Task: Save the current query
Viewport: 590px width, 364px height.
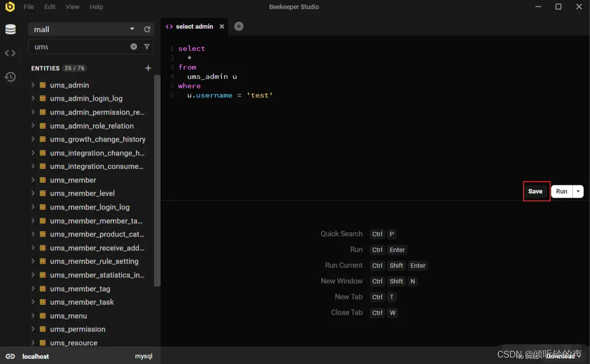Action: point(535,191)
